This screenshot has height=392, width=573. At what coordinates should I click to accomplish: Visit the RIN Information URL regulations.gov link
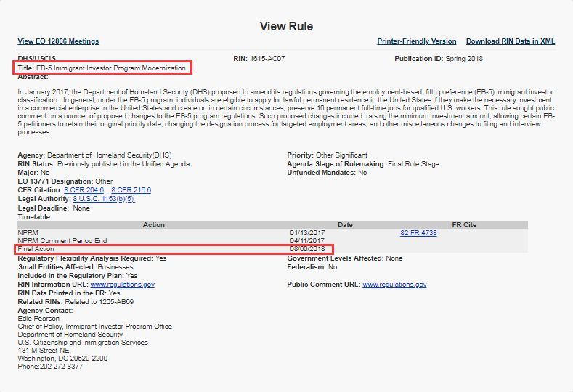click(x=121, y=285)
